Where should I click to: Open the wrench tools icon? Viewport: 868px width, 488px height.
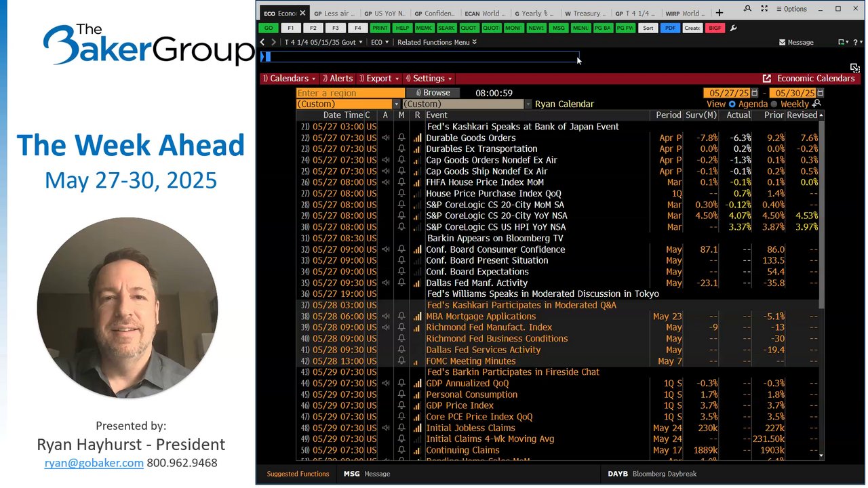coord(733,28)
